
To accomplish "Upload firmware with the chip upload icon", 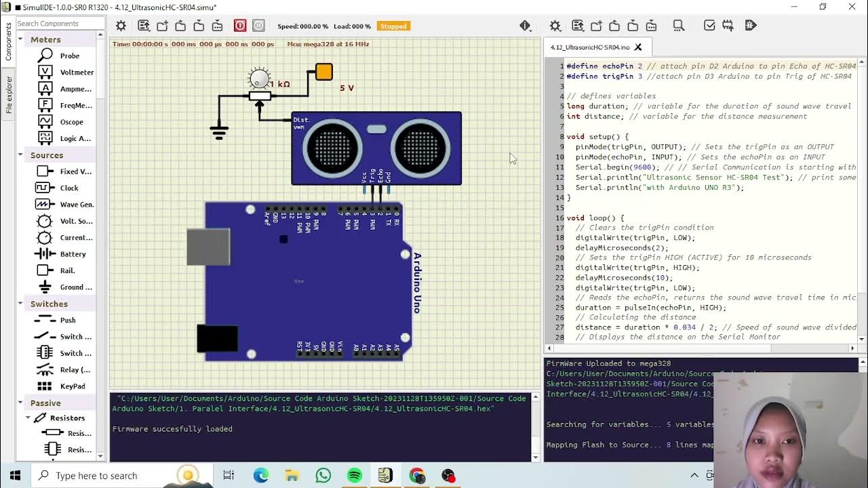I will click(x=728, y=26).
